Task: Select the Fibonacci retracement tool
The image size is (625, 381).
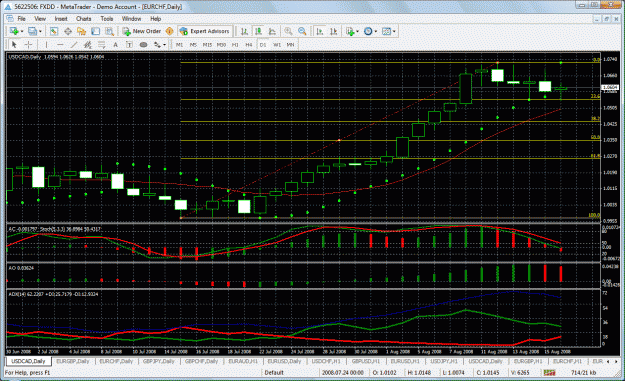Action: coord(101,45)
